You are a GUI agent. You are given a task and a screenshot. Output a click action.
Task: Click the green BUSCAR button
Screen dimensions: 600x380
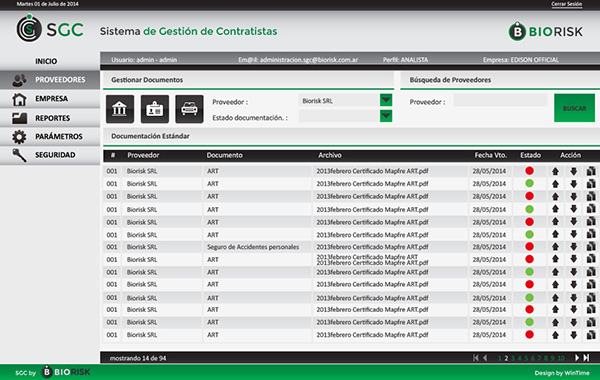click(574, 108)
